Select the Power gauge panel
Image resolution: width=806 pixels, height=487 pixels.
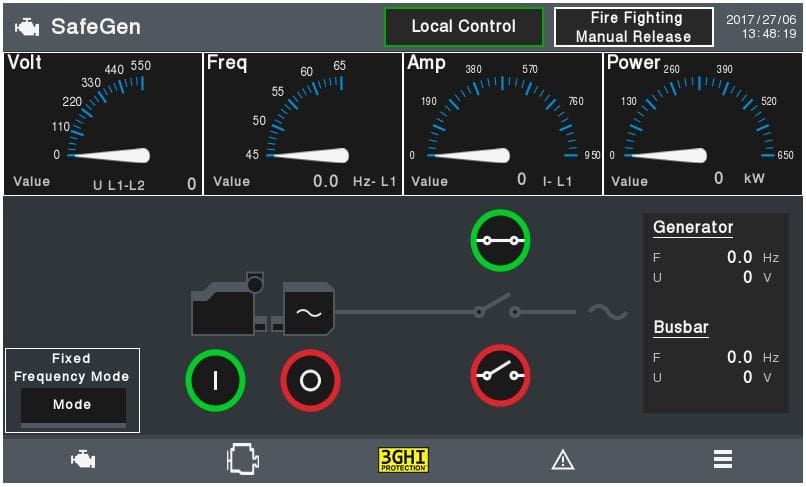click(x=703, y=123)
